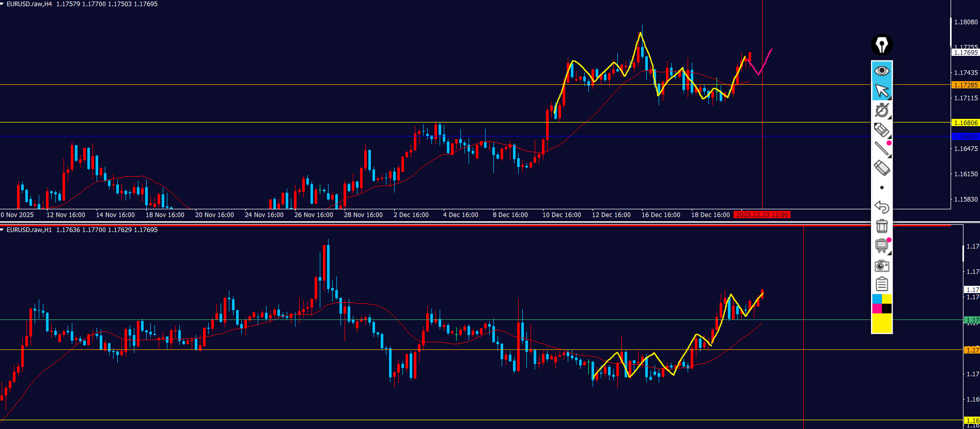Expand the EURUSD.raw,H1 chart title arrow
The image size is (980, 429).
pos(3,230)
